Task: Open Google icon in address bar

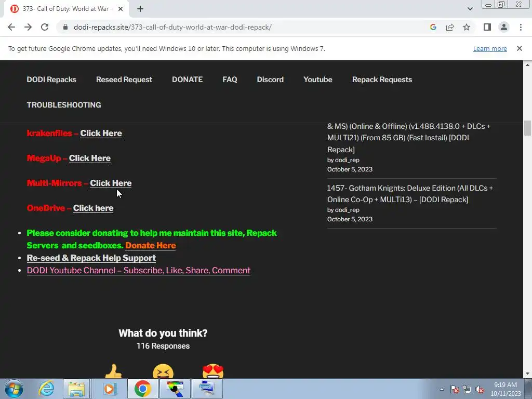Action: (x=433, y=27)
